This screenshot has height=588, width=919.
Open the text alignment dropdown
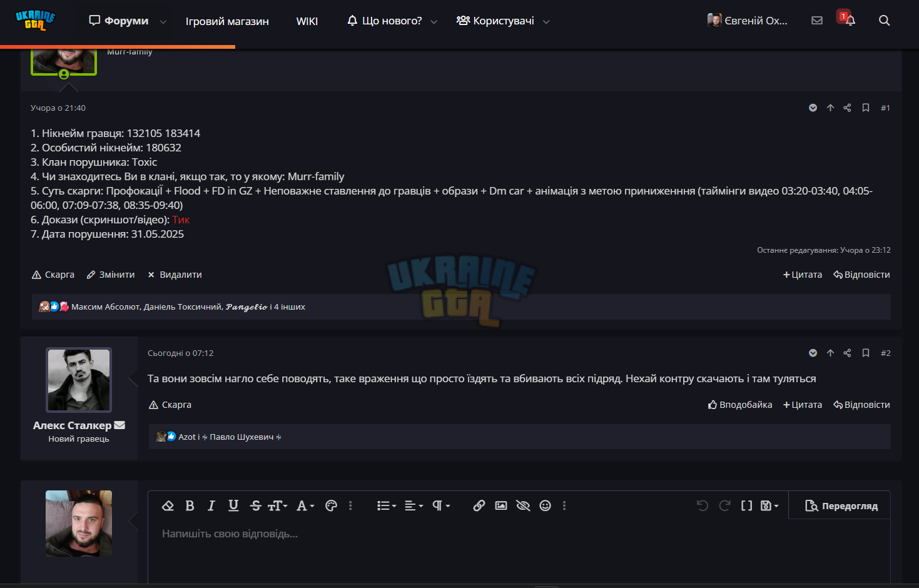(414, 505)
